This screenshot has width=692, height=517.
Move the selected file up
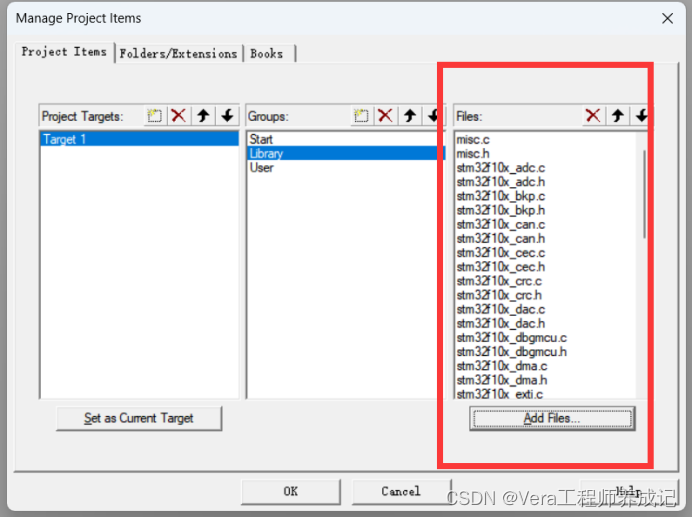(617, 116)
